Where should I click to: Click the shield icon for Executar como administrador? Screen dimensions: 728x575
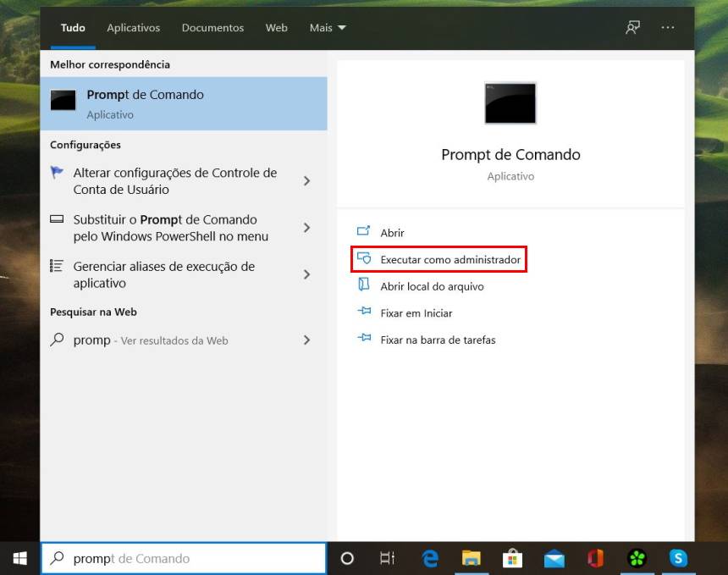pyautogui.click(x=364, y=257)
